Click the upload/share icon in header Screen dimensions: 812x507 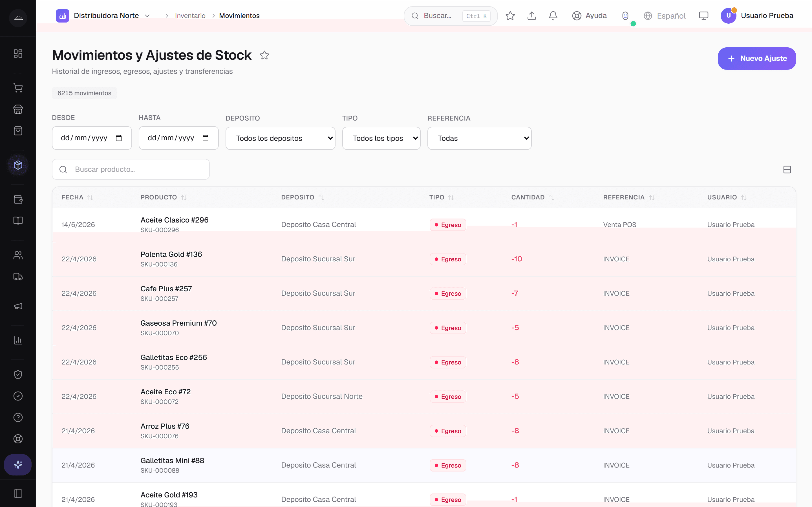coord(531,16)
